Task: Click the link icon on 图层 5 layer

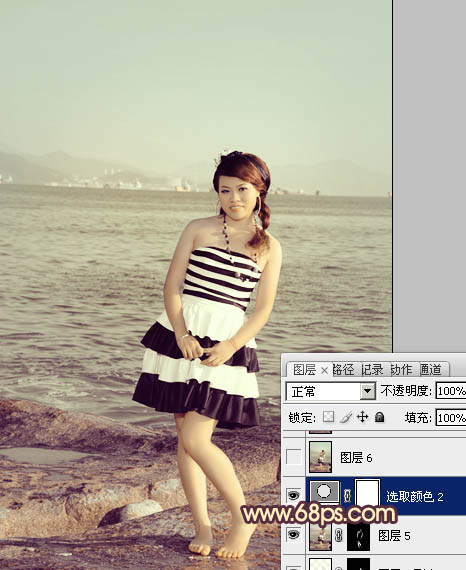Action: point(339,535)
